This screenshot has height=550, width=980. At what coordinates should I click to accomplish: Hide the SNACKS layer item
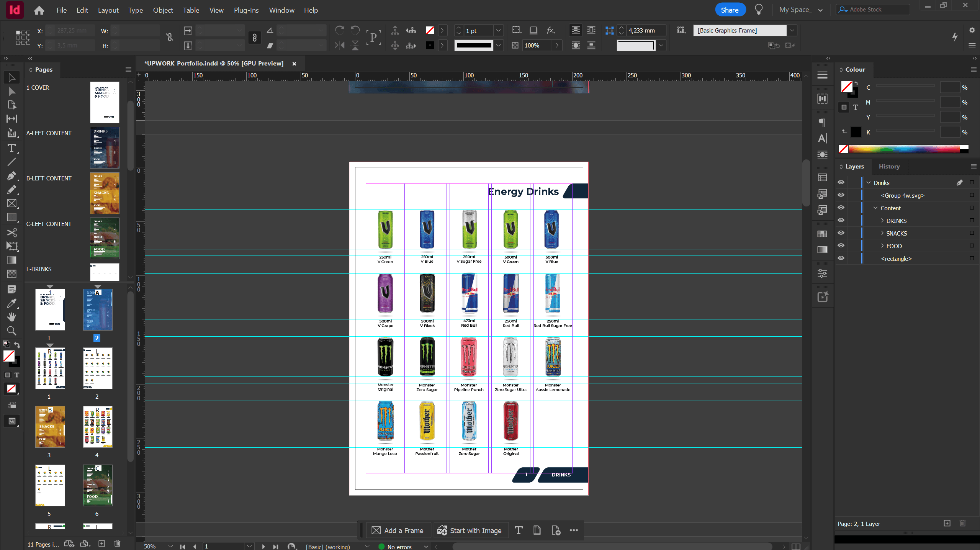coord(841,233)
